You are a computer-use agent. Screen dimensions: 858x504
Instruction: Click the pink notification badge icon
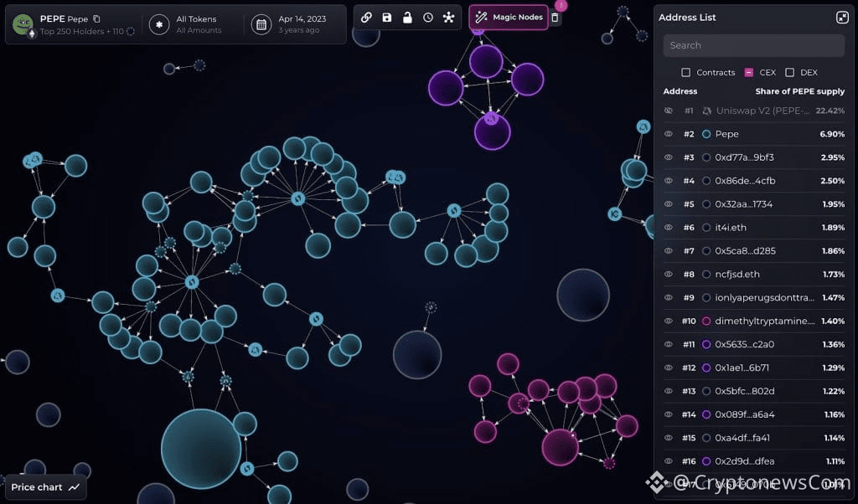(561, 6)
